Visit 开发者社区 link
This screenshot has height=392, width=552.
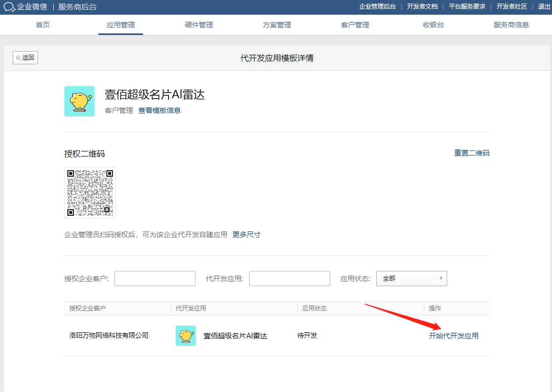click(511, 7)
